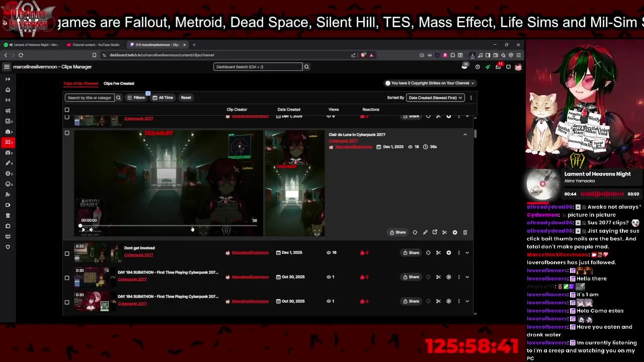Open the inbox with 11 notifications badge
Viewport: 644px width, 362px height.
click(x=499, y=66)
